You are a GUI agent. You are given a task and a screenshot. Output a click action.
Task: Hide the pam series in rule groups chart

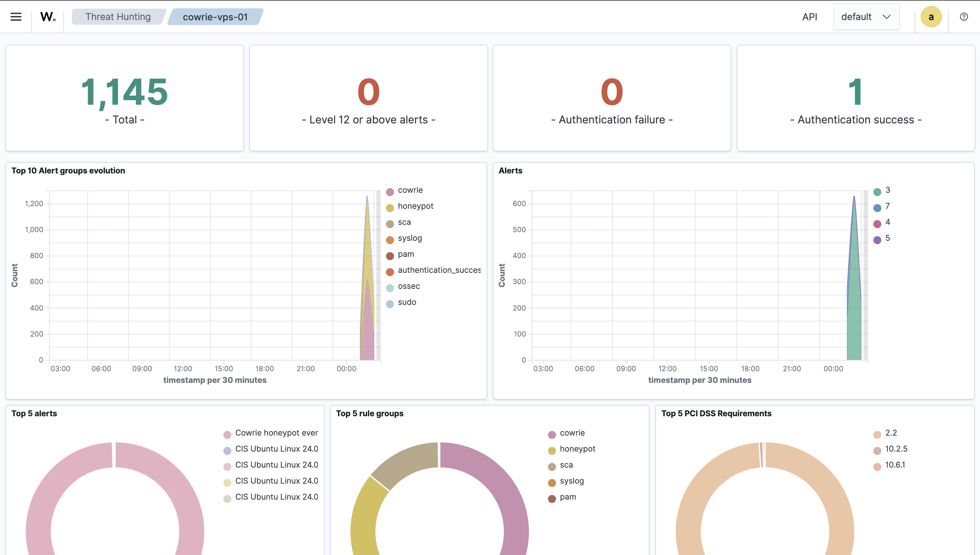[568, 497]
